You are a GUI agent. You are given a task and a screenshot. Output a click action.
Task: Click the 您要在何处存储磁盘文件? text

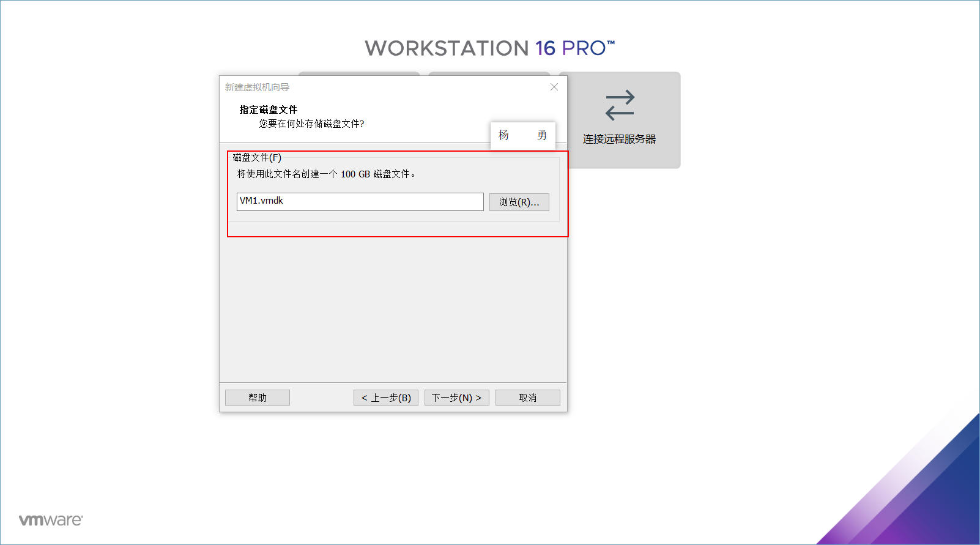coord(311,124)
